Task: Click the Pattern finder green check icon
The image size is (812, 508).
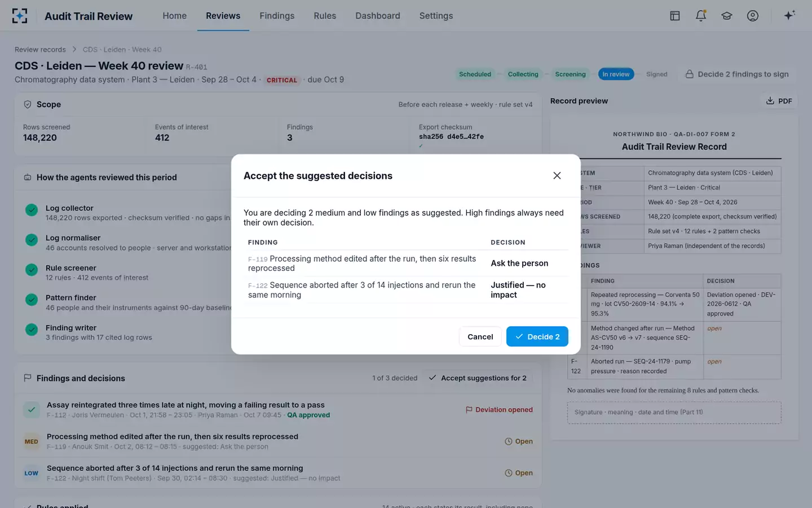Action: click(32, 300)
